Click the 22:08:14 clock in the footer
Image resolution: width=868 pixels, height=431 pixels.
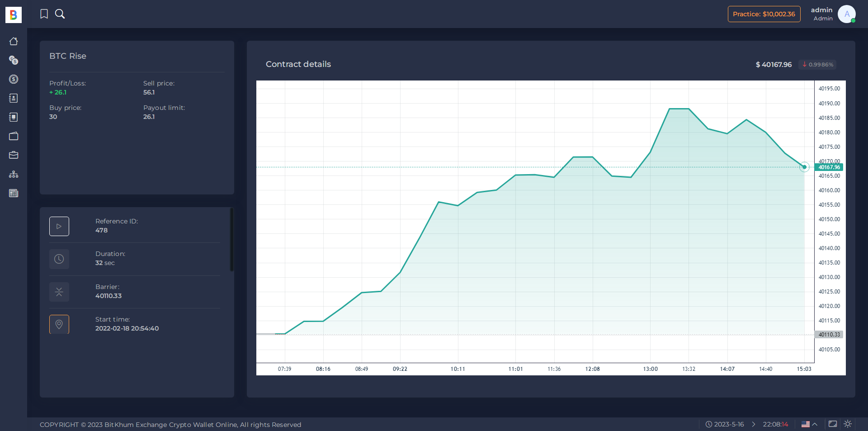coord(775,424)
